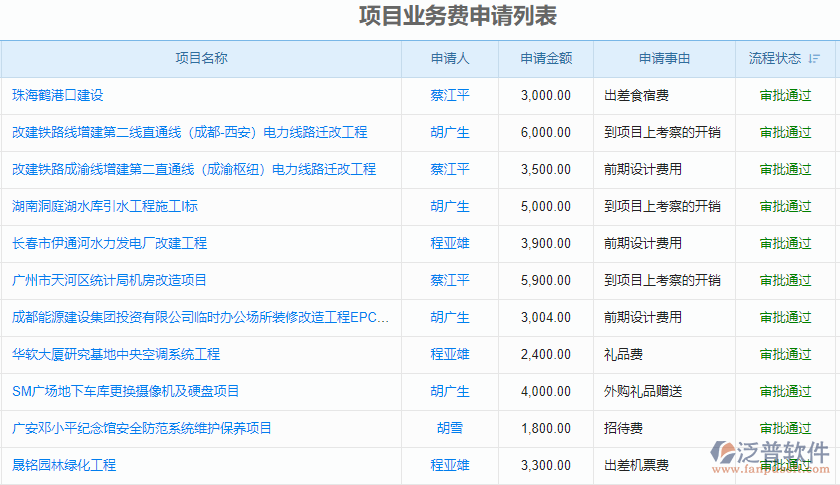Click 审批通过 status in 珠海鹤港口建设 row

[x=785, y=95]
